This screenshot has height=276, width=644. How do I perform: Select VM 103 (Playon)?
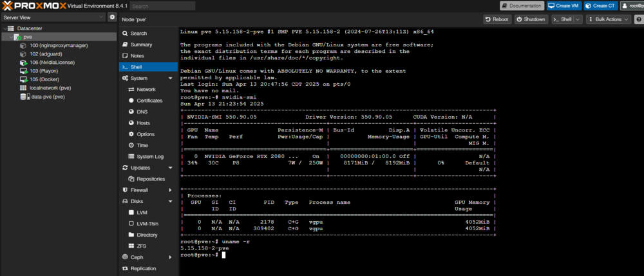click(x=44, y=71)
